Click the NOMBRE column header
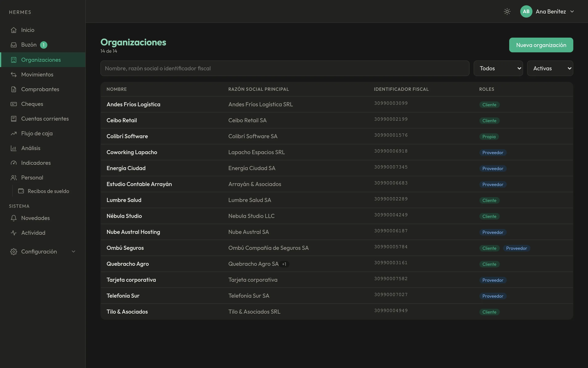 tap(117, 89)
